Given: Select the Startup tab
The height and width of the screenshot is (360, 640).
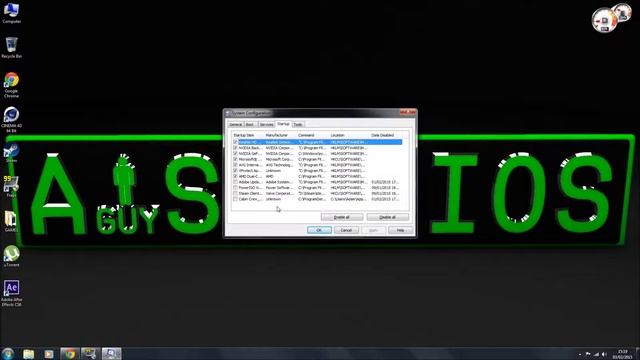Looking at the screenshot, I should click(x=283, y=124).
